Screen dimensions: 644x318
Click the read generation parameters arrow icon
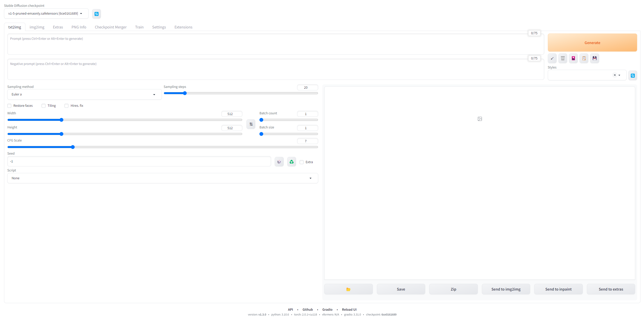tap(552, 58)
